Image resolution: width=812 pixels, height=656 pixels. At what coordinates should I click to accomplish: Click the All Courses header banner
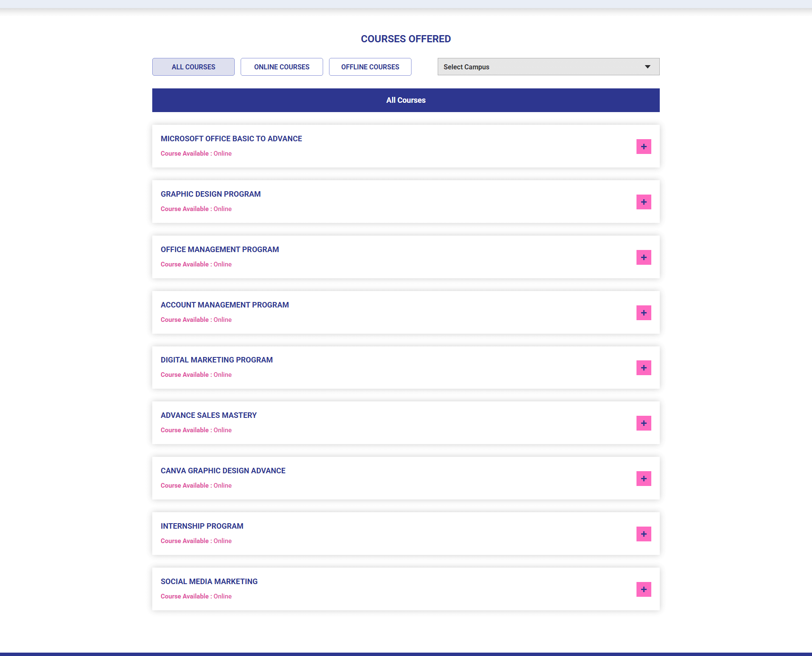tap(405, 100)
